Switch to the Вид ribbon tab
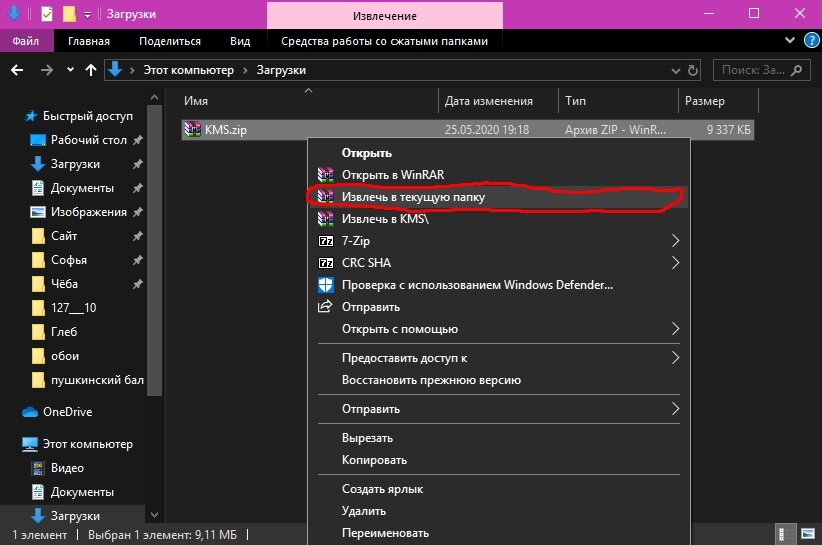Viewport: 822px width, 545px height. point(240,41)
